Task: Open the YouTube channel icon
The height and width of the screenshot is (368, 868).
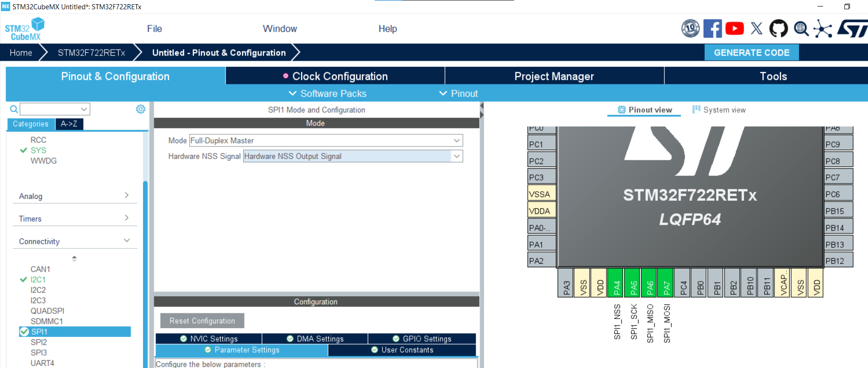Action: pyautogui.click(x=735, y=28)
